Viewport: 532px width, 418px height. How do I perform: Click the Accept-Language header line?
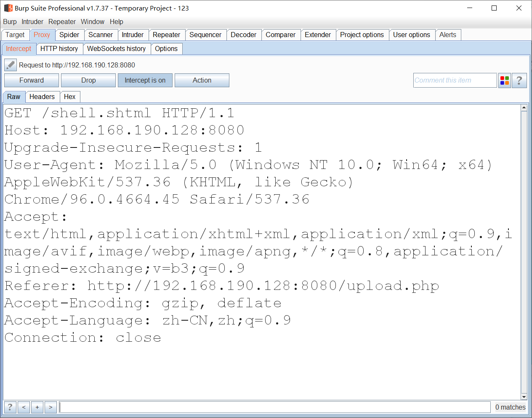click(x=147, y=320)
